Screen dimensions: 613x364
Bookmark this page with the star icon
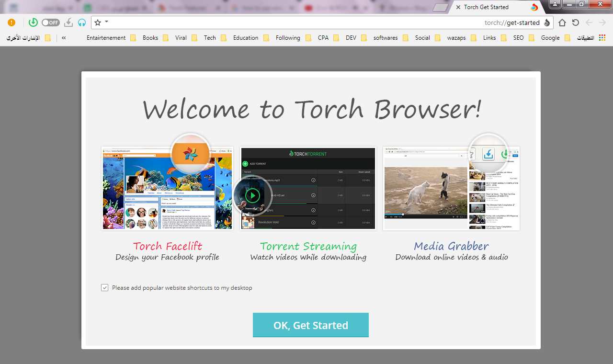click(x=98, y=23)
